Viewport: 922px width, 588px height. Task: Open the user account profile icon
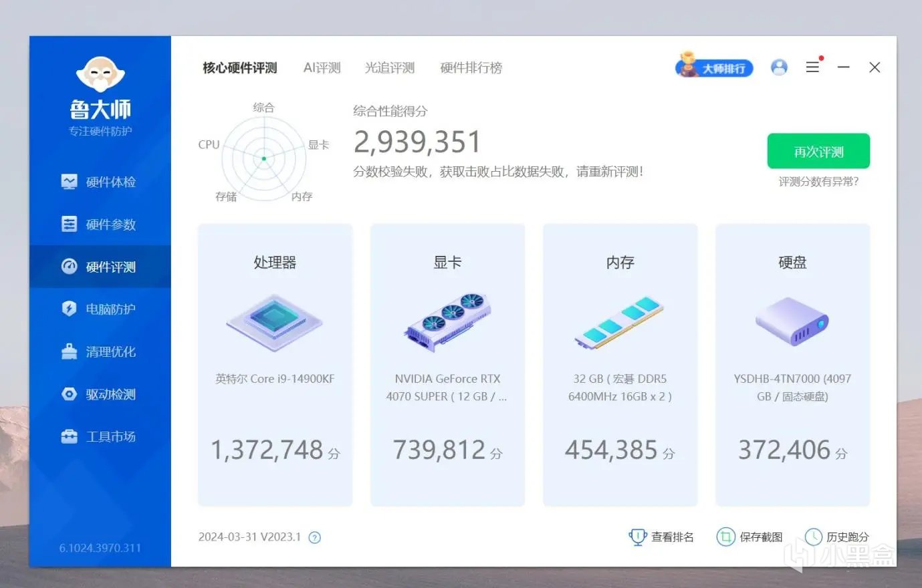[x=779, y=67]
